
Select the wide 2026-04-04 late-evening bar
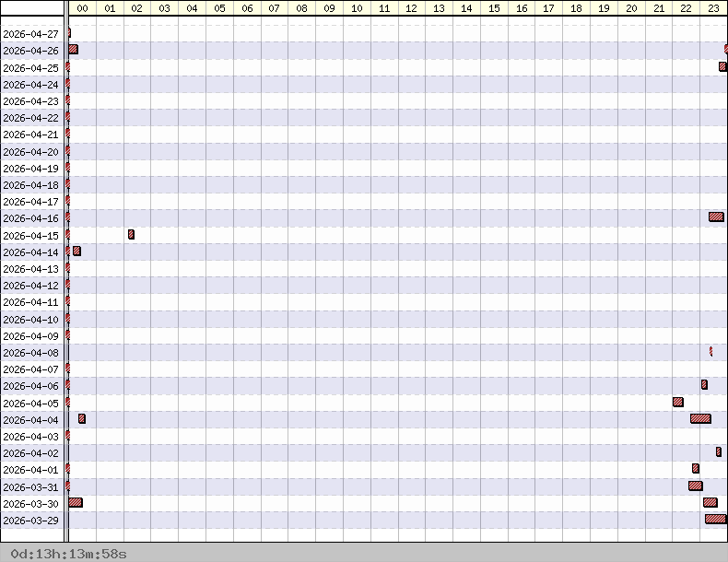[700, 418]
